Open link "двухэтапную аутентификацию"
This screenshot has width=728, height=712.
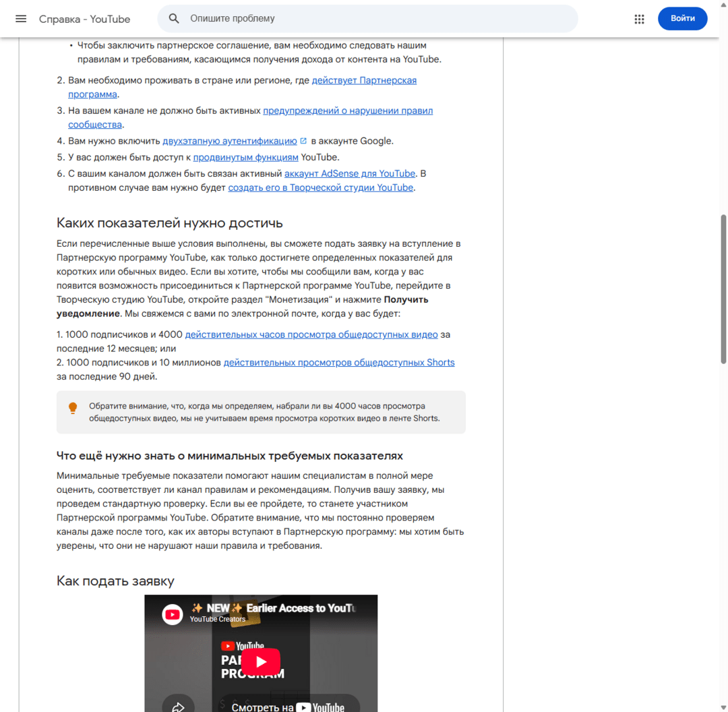pos(230,141)
